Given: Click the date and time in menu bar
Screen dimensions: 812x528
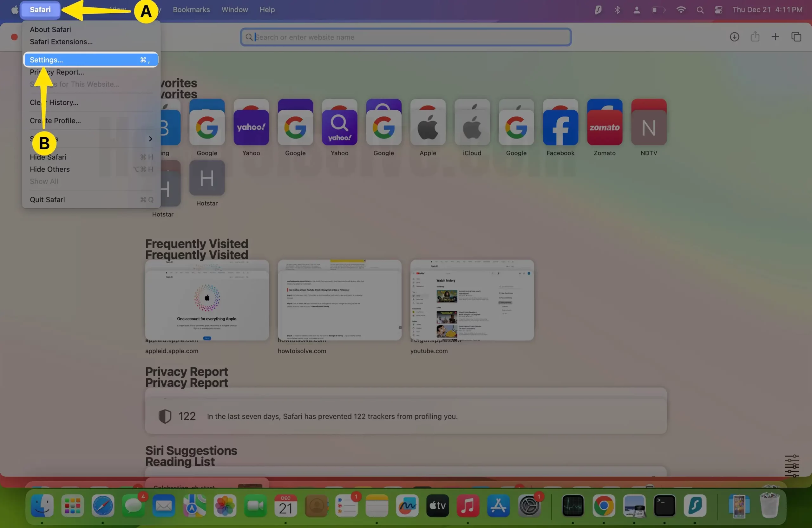Looking at the screenshot, I should 767,10.
